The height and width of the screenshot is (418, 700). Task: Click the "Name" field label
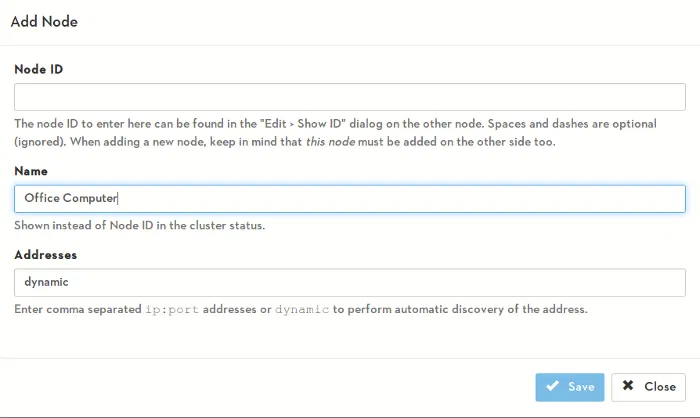pos(31,171)
